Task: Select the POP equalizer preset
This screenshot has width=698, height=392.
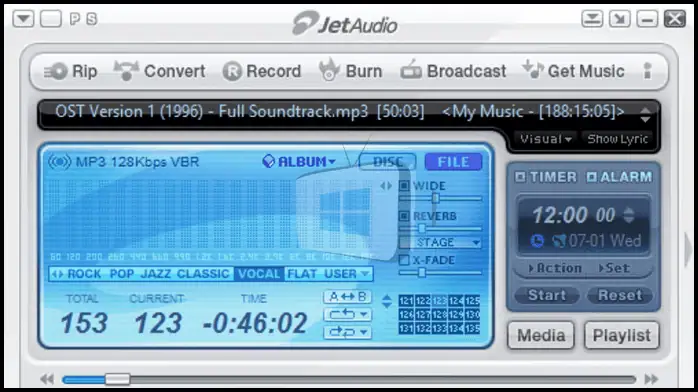Action: pos(122,274)
